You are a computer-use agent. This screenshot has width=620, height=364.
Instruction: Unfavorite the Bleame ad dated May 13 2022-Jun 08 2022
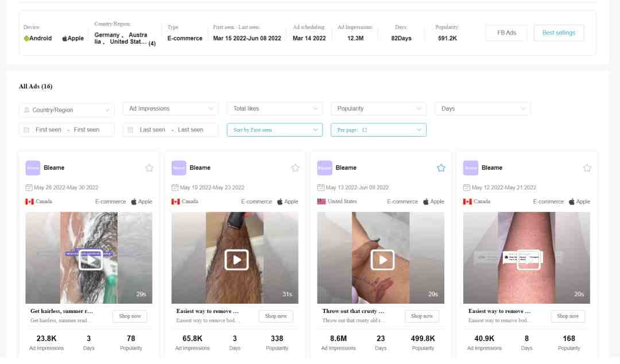(441, 168)
